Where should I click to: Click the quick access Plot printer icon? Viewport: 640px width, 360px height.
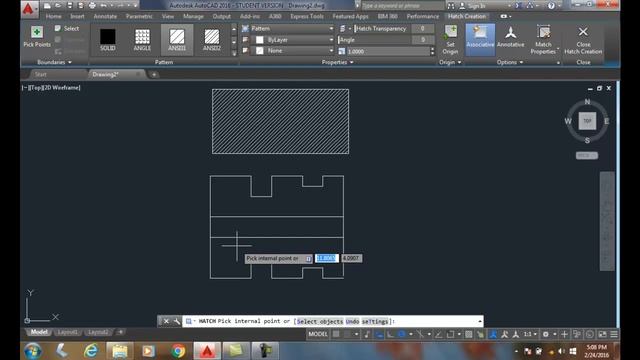point(92,5)
